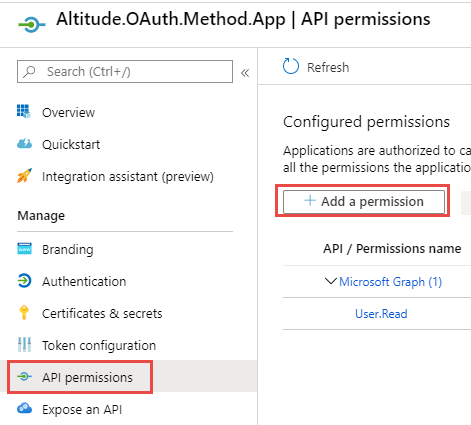Click into the Search (Ctrl+/) field
The image size is (471, 425).
pos(125,71)
